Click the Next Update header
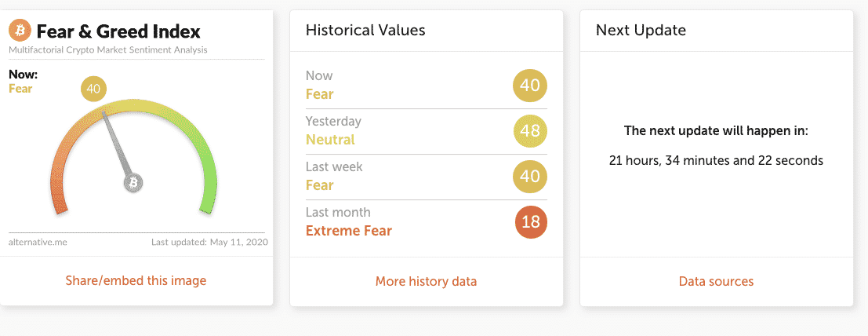The width and height of the screenshot is (868, 336). click(641, 30)
